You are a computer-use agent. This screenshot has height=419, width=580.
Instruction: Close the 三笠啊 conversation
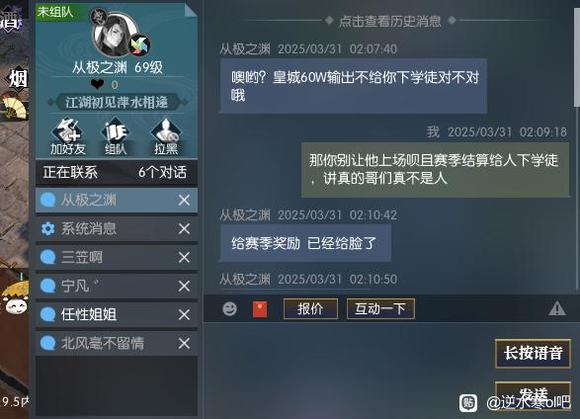click(x=184, y=257)
